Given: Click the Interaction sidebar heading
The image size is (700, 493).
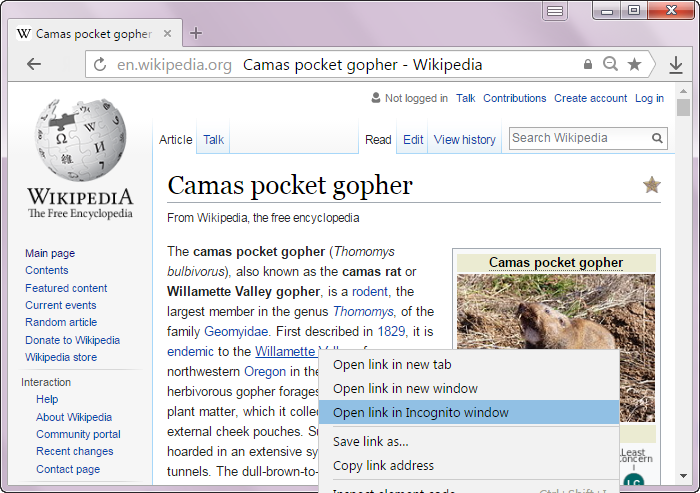Looking at the screenshot, I should pyautogui.click(x=46, y=382).
